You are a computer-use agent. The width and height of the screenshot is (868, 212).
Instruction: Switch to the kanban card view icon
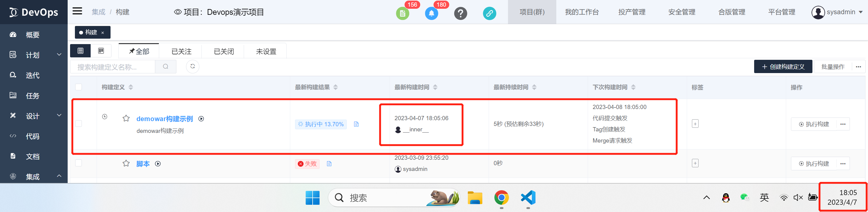(x=101, y=51)
